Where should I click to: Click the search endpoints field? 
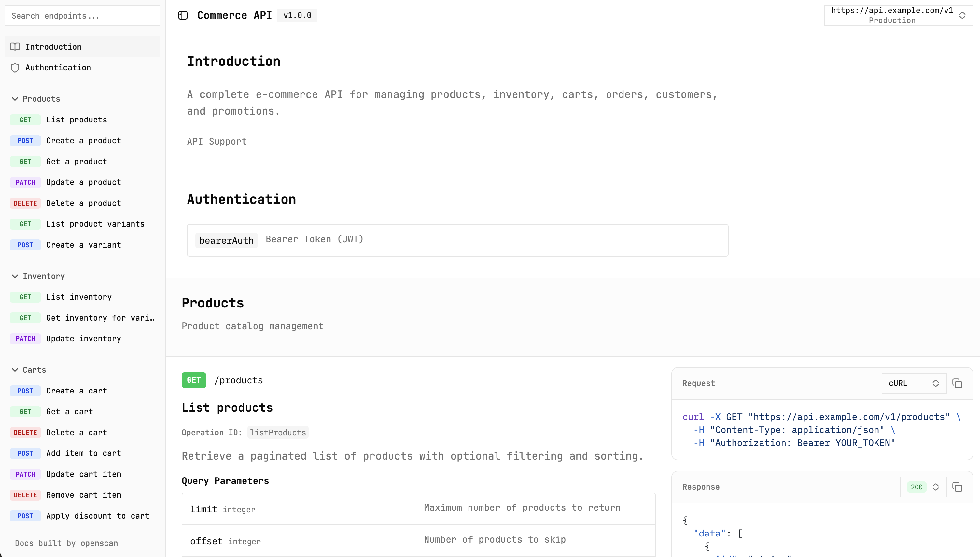coord(82,16)
